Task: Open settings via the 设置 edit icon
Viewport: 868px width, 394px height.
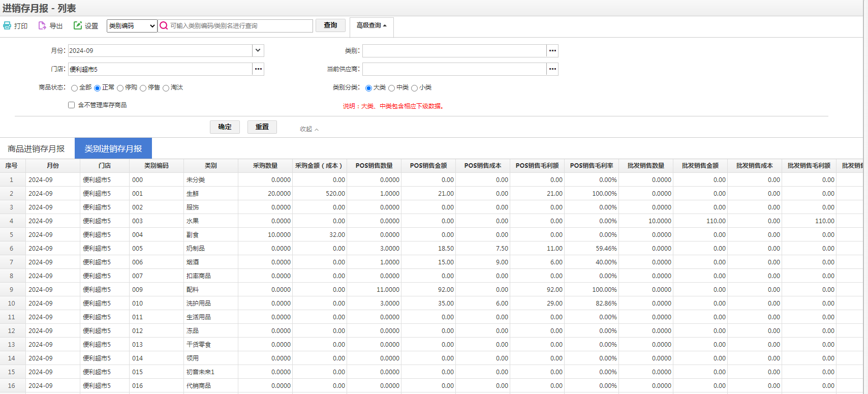Action: pyautogui.click(x=78, y=25)
